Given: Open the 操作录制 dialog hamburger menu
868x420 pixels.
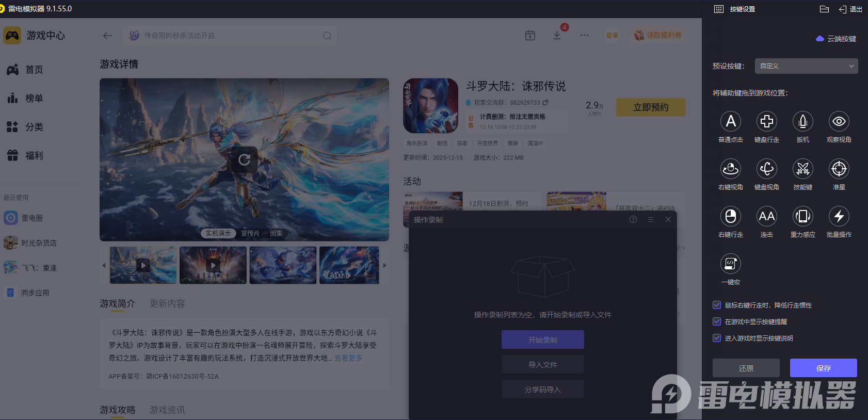Looking at the screenshot, I should [651, 219].
